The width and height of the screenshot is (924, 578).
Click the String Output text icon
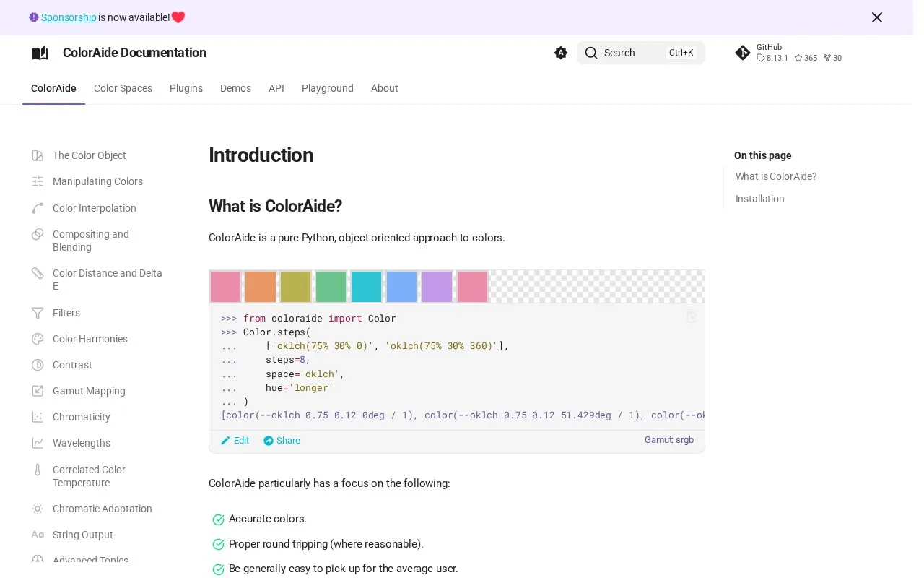click(38, 535)
